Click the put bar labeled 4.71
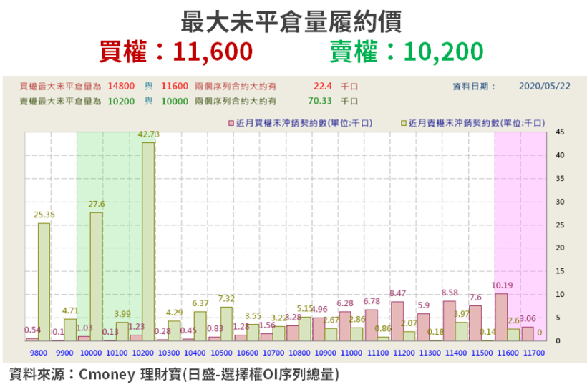The height and width of the screenshot is (392, 587). coord(70,330)
